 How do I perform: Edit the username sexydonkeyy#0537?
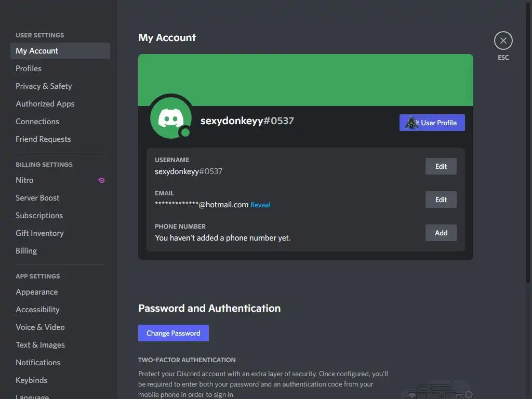[x=441, y=166]
